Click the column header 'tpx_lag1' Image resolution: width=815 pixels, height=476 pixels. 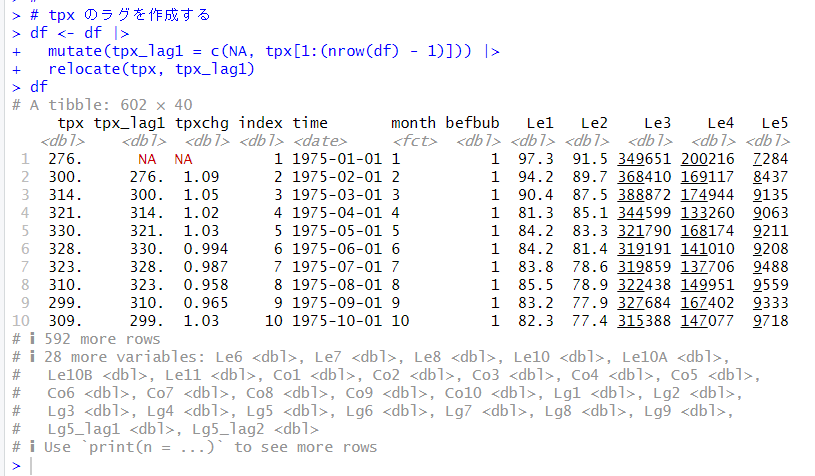click(x=129, y=124)
